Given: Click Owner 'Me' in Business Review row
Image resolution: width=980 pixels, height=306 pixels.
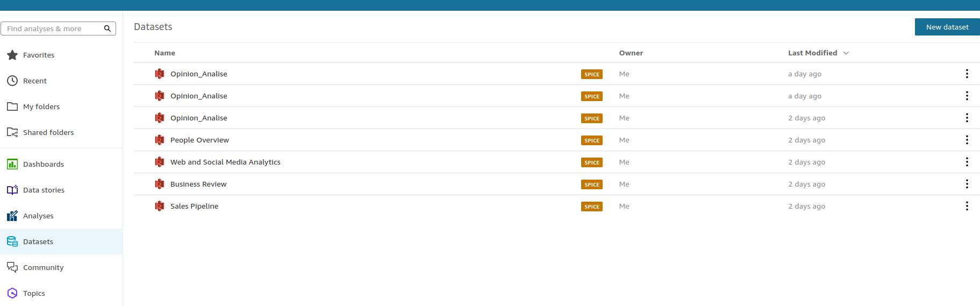Looking at the screenshot, I should pos(624,184).
